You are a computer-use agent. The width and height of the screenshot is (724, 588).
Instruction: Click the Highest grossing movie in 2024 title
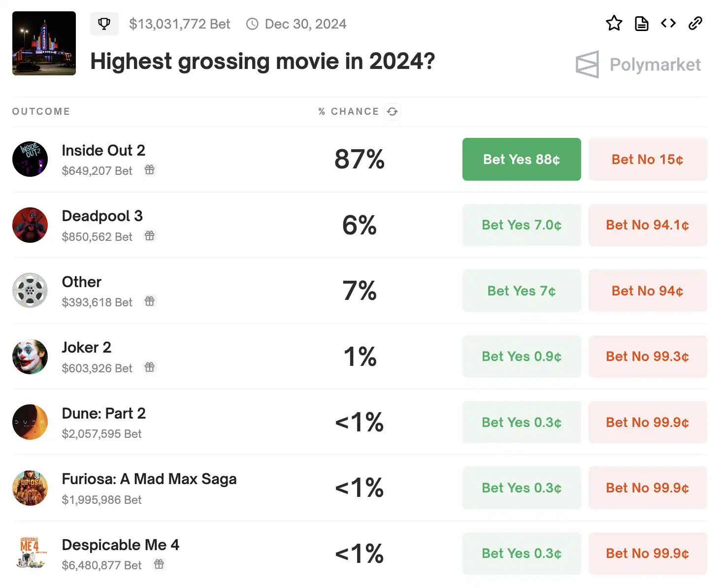[x=263, y=62]
